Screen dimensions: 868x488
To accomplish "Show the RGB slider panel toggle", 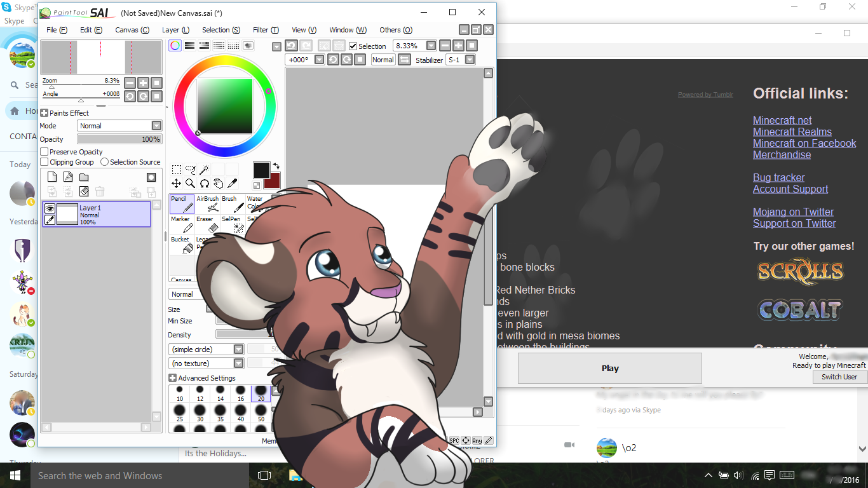I will pyautogui.click(x=189, y=46).
